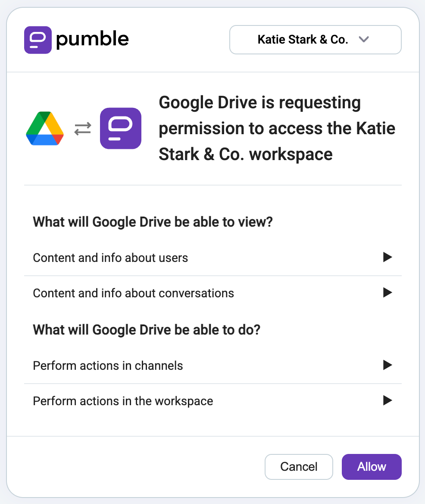Click the bidirectional sync arrows icon
The height and width of the screenshot is (504, 425).
[x=82, y=128]
